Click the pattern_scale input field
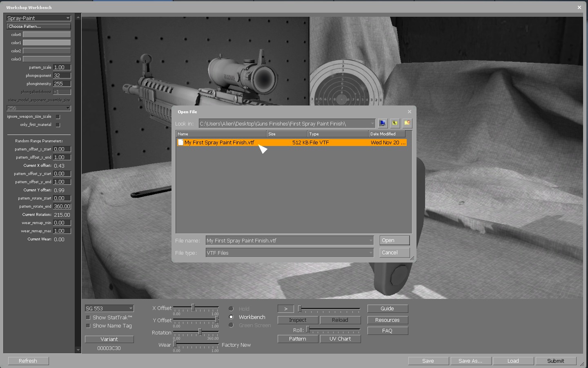This screenshot has height=368, width=588. (x=62, y=67)
